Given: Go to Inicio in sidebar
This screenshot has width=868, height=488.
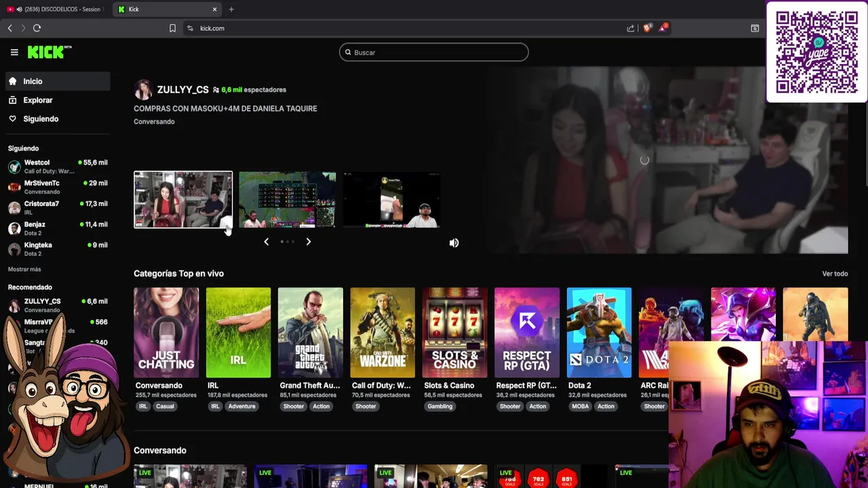Looking at the screenshot, I should 58,81.
